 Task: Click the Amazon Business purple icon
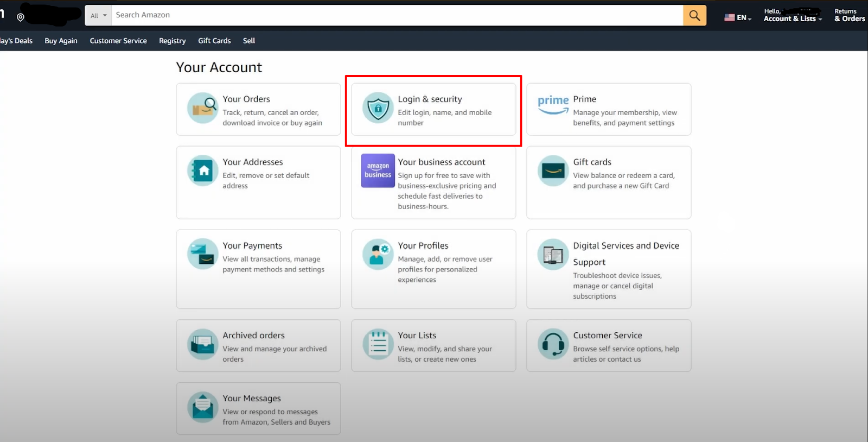[x=378, y=171]
